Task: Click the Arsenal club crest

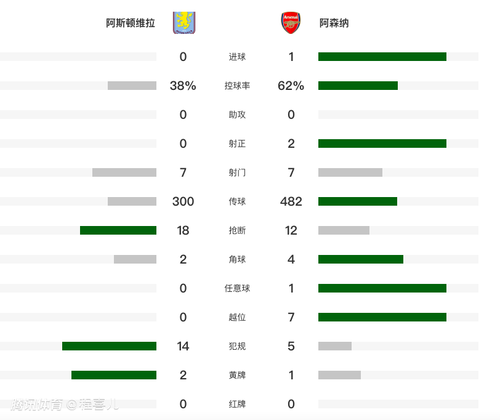Action: tap(291, 23)
